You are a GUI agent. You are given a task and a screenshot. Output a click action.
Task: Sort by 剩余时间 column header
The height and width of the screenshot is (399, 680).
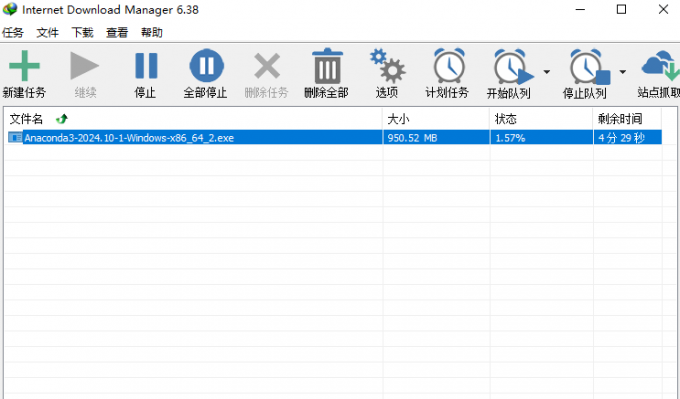(628, 119)
